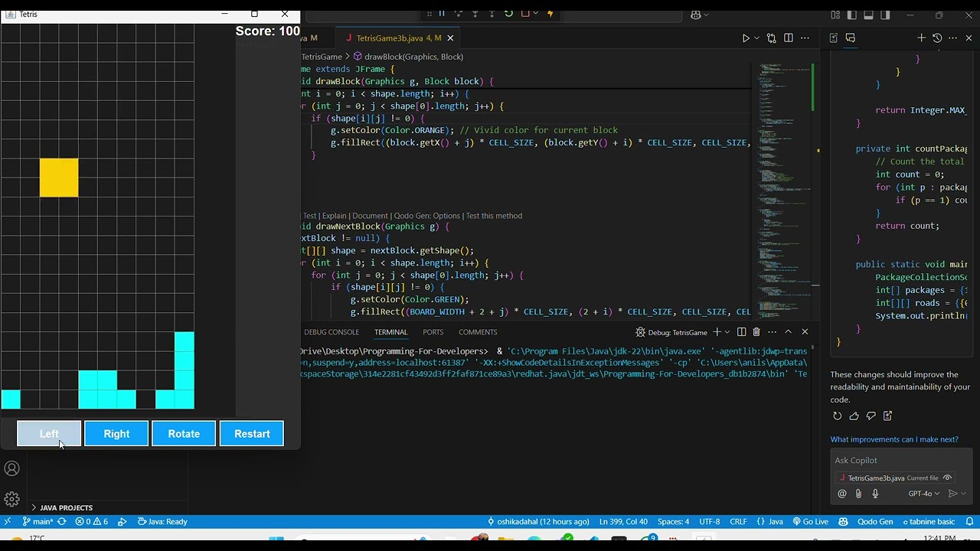This screenshot has height=551, width=980.
Task: Give a thumbs up to Copilot's answer
Action: tap(854, 416)
